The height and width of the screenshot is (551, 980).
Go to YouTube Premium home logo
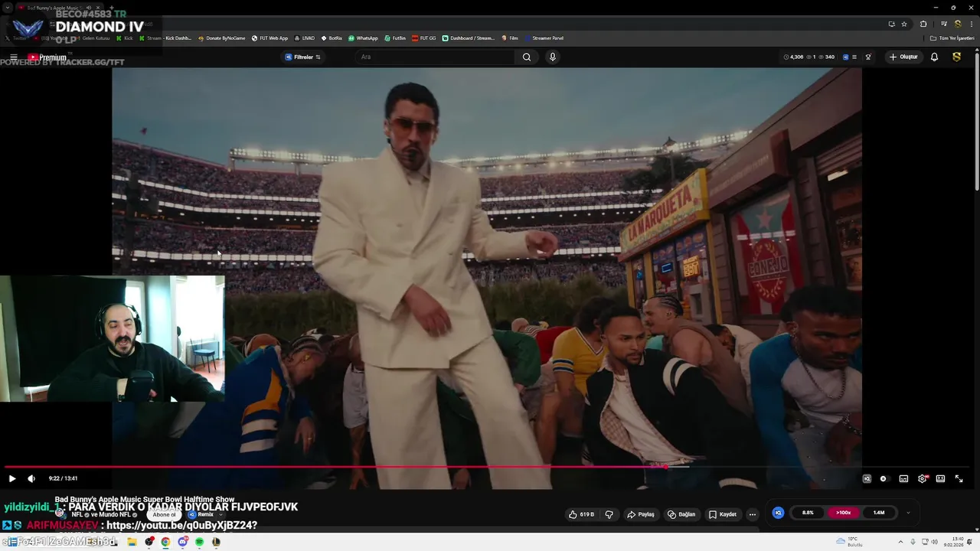point(47,57)
